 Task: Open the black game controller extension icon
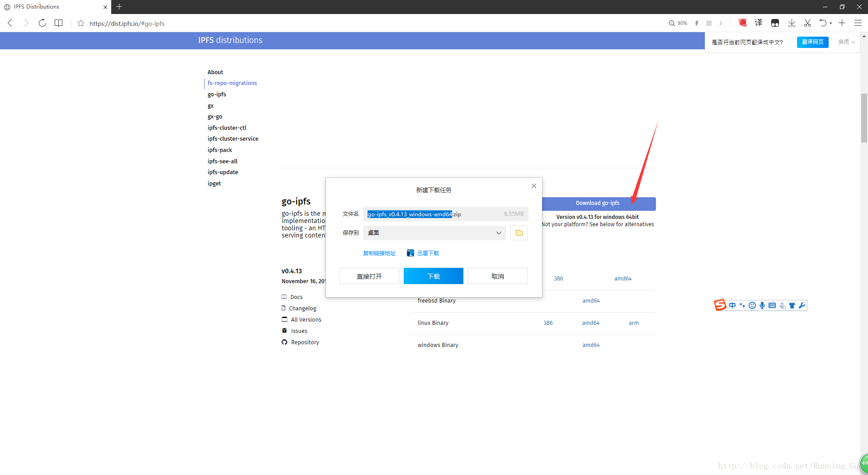coord(775,23)
